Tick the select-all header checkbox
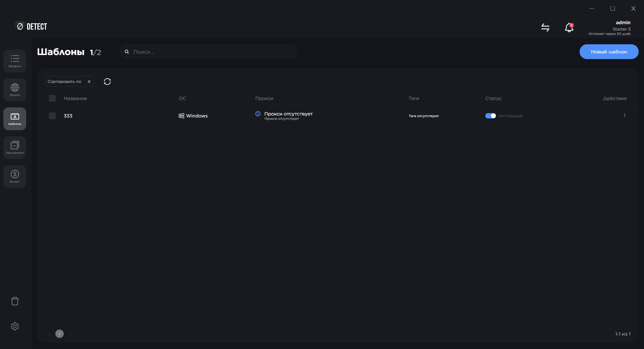Screen dimensions: 644x349 pyautogui.click(x=52, y=98)
